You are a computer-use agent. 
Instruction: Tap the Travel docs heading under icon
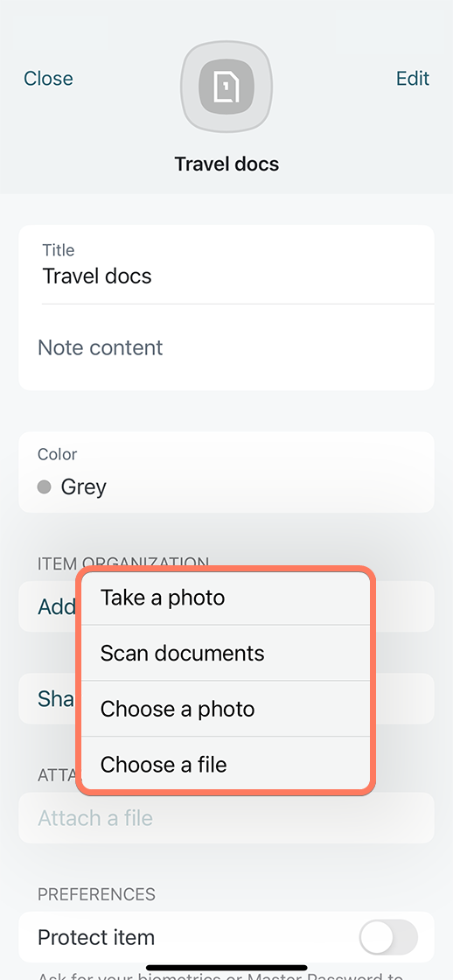(226, 164)
